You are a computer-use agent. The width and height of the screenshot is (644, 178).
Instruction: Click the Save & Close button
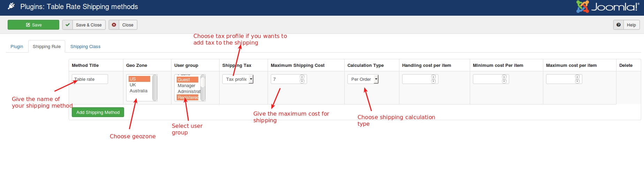tap(84, 25)
